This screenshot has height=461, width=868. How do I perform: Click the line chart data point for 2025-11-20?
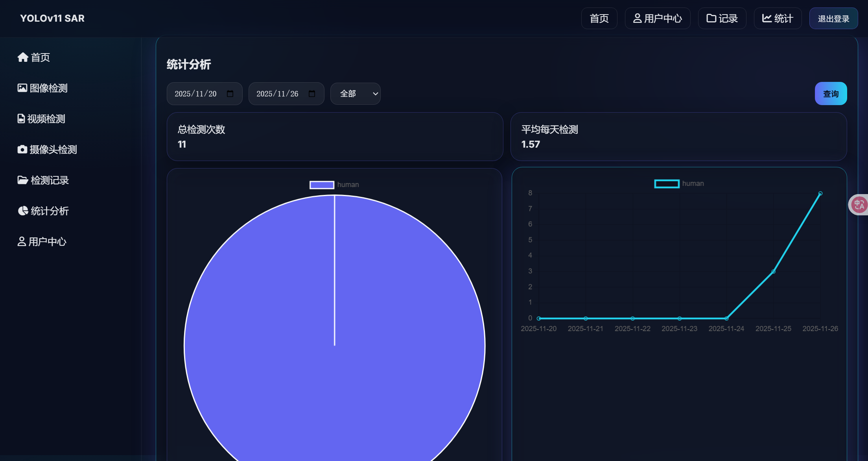pos(539,318)
